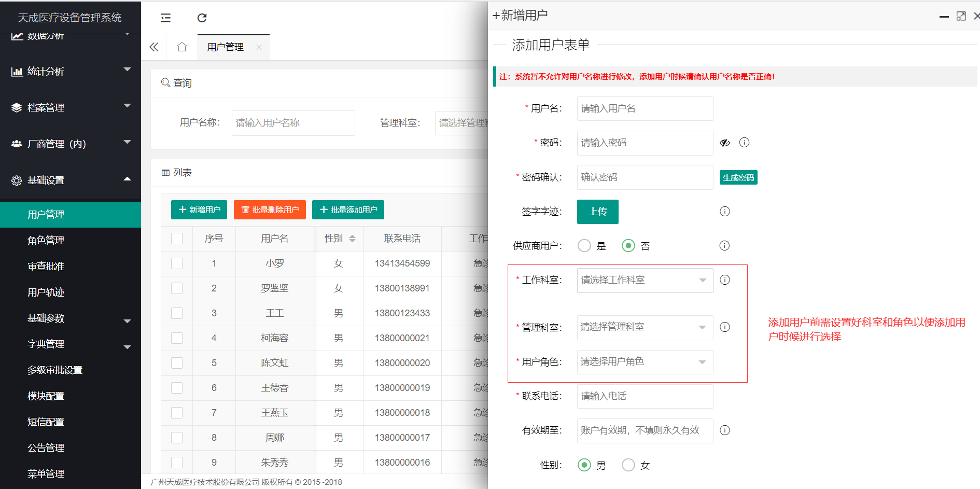This screenshot has width=980, height=489.
Task: Click the info icon next to 有效期至
Action: [x=725, y=430]
